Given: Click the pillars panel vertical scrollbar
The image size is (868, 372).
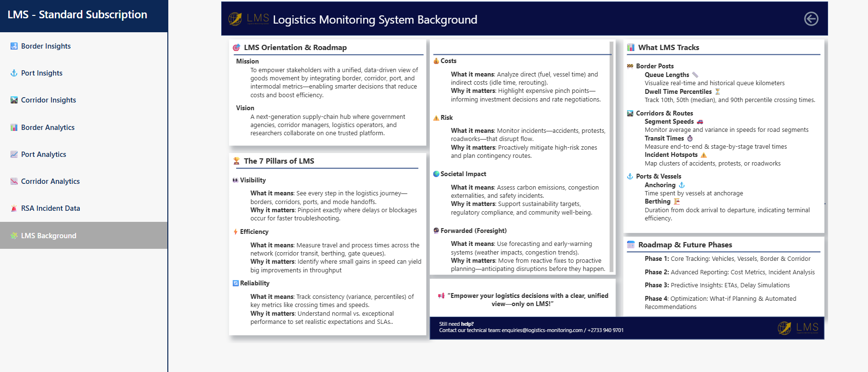Looking at the screenshot, I should [x=612, y=157].
